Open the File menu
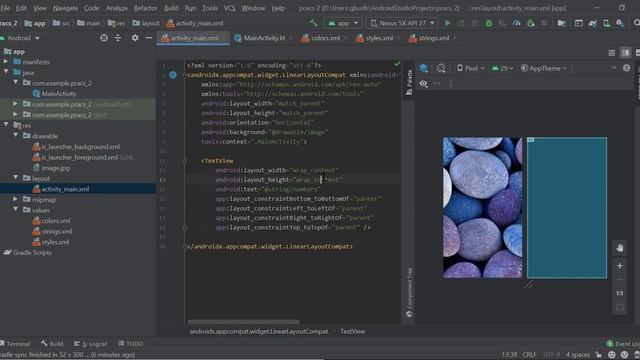640x360 pixels. (x=5, y=8)
